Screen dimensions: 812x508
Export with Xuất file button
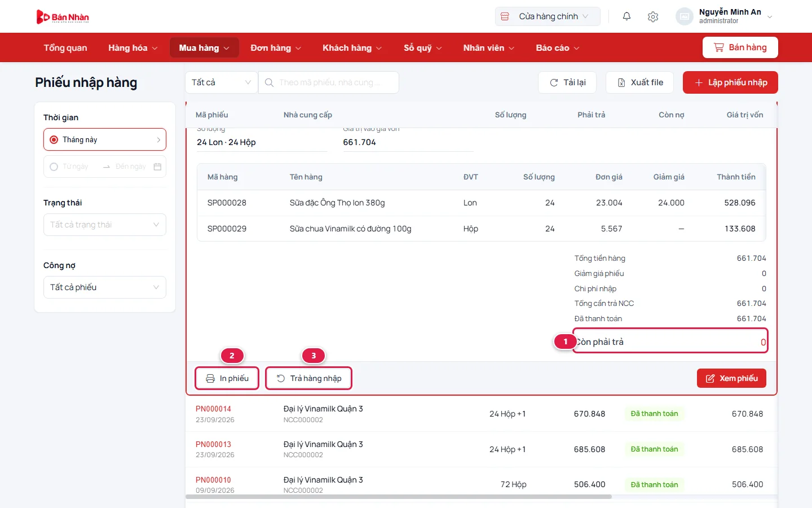[639, 82]
